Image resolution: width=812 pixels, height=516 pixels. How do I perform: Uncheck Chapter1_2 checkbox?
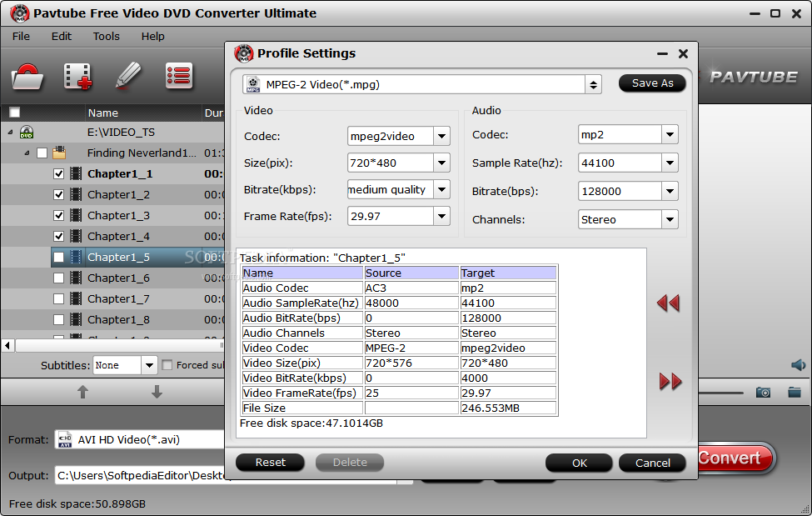58,194
